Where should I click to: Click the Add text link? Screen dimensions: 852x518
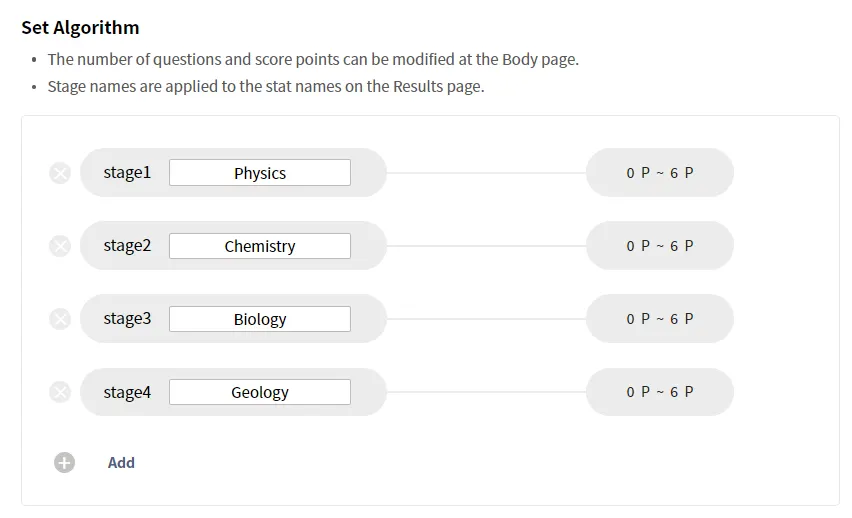pyautogui.click(x=121, y=463)
